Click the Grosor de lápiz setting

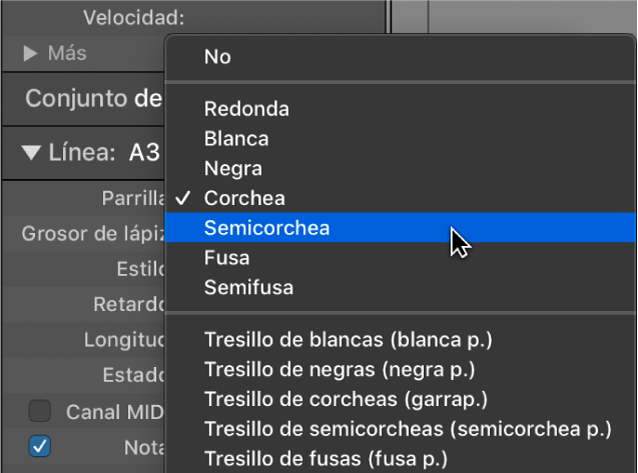pos(92,234)
